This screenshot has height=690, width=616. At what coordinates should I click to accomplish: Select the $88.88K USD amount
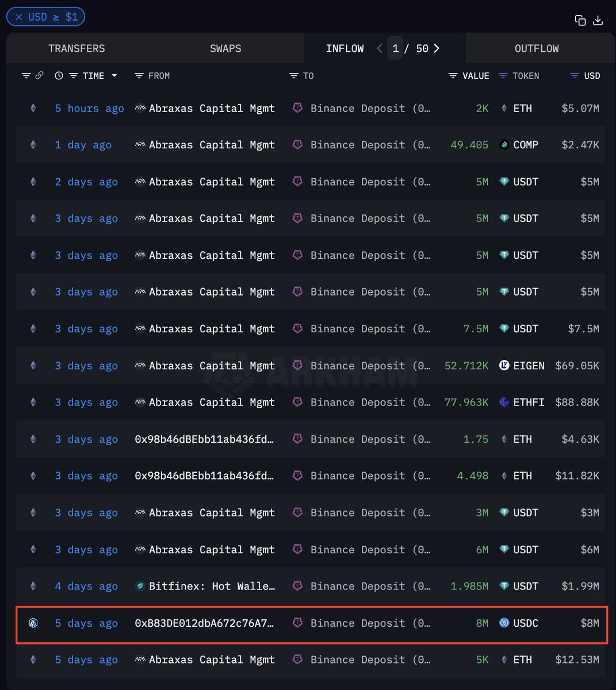point(577,402)
